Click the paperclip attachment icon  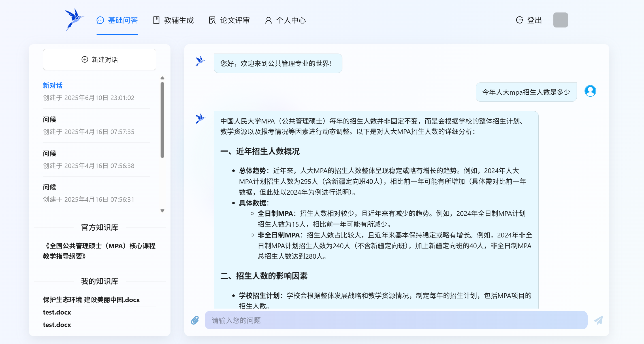click(195, 320)
